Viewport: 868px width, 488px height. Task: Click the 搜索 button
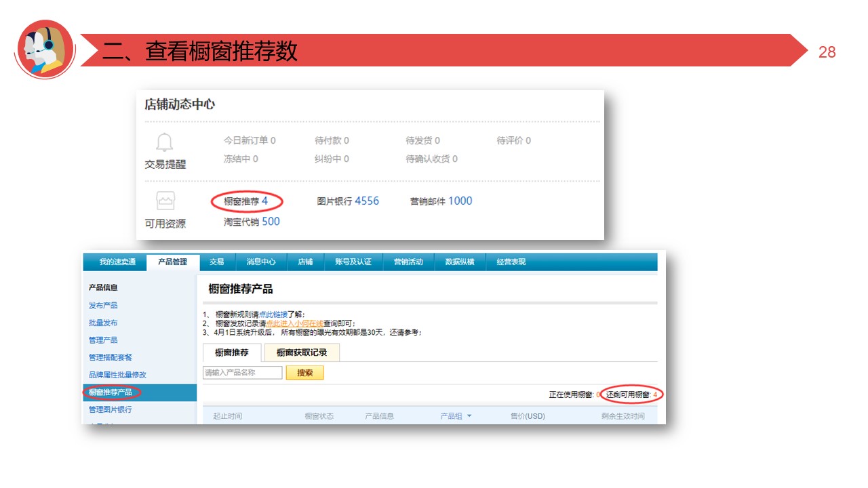tap(305, 373)
